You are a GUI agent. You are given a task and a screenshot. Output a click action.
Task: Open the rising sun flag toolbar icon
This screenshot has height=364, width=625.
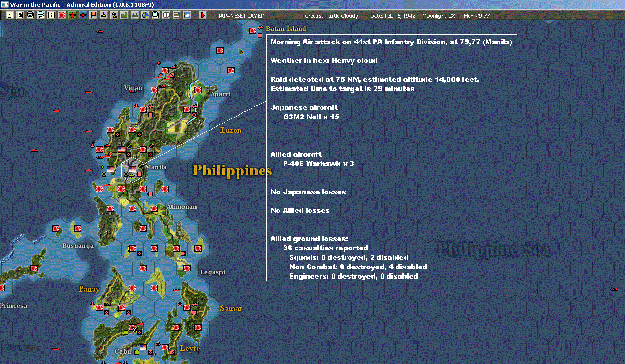[62, 15]
